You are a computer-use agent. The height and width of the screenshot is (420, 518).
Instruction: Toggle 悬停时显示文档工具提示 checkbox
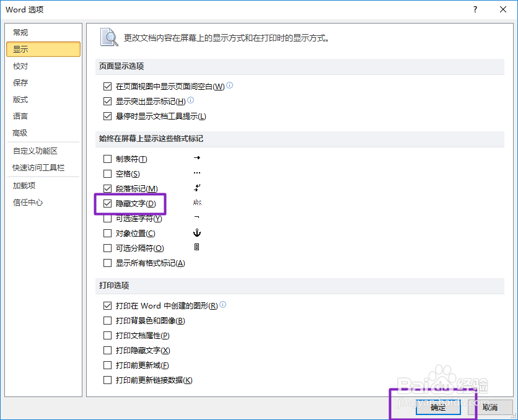(107, 116)
